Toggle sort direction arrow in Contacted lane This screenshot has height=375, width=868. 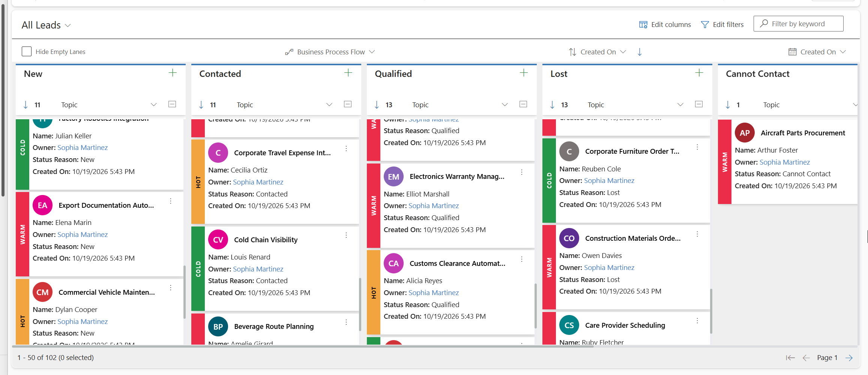(x=201, y=105)
